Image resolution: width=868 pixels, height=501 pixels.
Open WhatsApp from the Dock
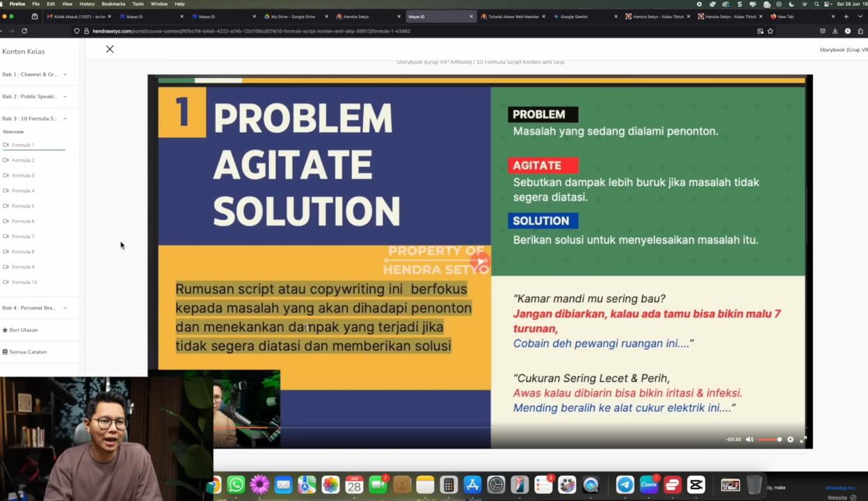pyautogui.click(x=236, y=485)
